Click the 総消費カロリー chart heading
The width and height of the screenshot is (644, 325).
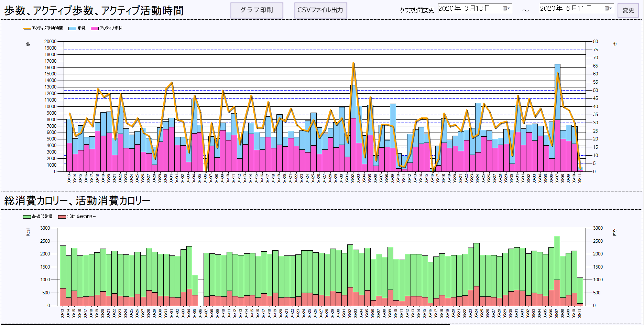point(77,201)
